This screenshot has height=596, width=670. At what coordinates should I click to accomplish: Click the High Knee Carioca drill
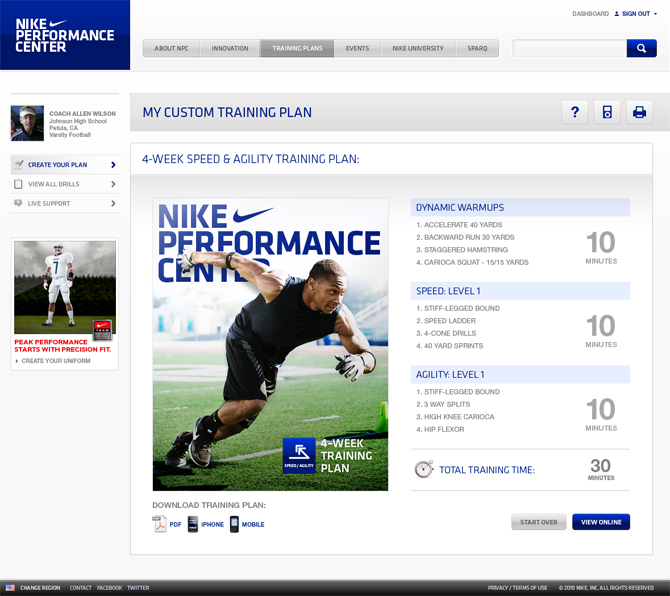tap(455, 417)
